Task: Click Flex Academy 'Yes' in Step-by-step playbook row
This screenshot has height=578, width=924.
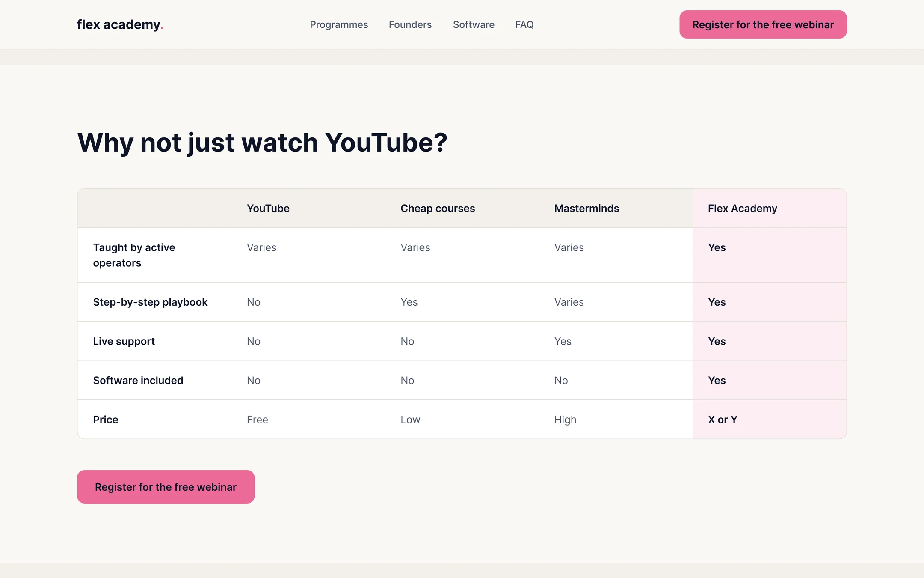Action: tap(717, 302)
